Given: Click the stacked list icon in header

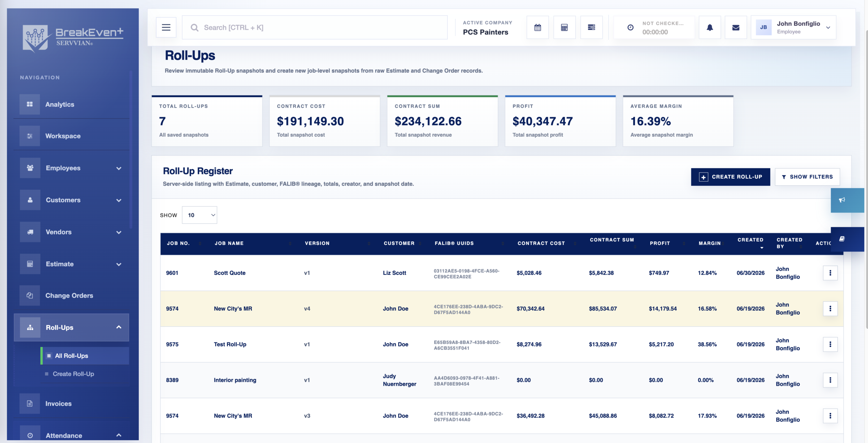Looking at the screenshot, I should tap(591, 27).
